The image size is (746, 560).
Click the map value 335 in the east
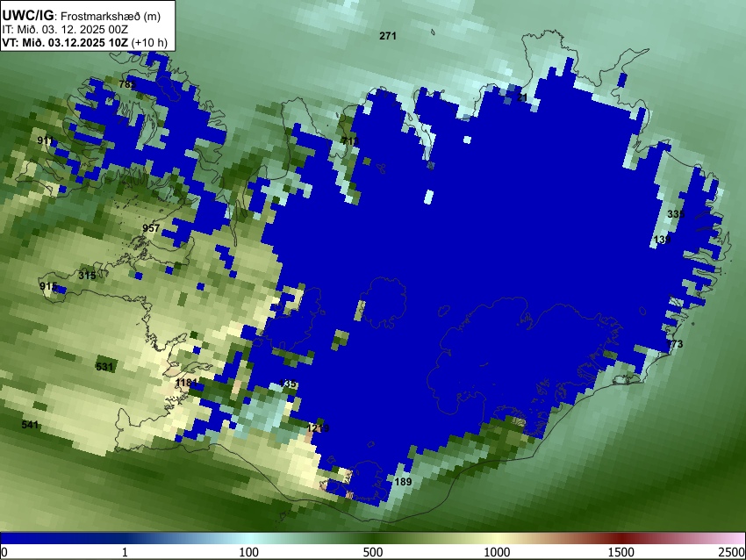click(x=676, y=213)
